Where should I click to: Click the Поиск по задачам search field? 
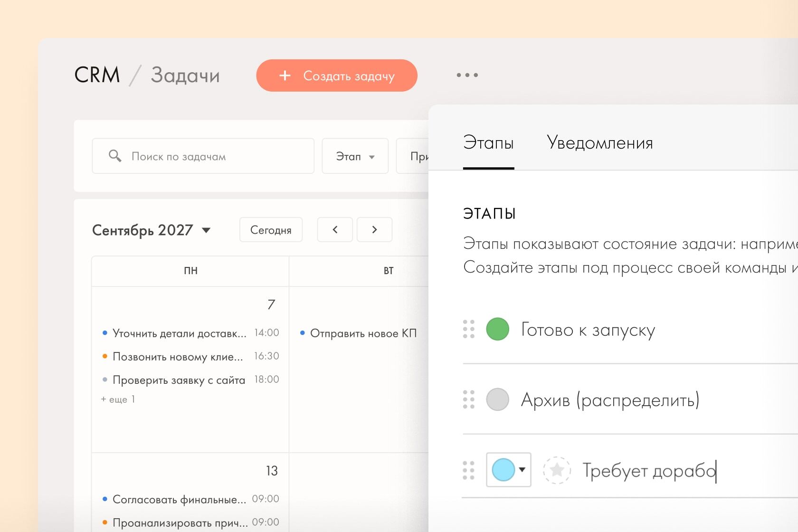coord(203,156)
